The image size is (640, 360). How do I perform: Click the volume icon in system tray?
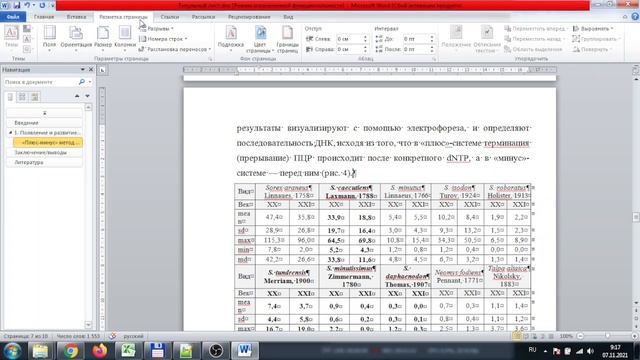(x=590, y=351)
